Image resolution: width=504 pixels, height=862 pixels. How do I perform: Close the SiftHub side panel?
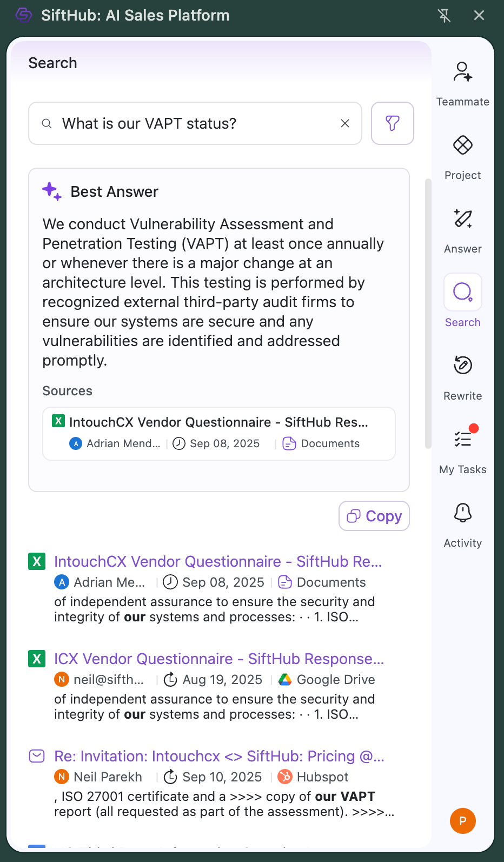(x=479, y=15)
